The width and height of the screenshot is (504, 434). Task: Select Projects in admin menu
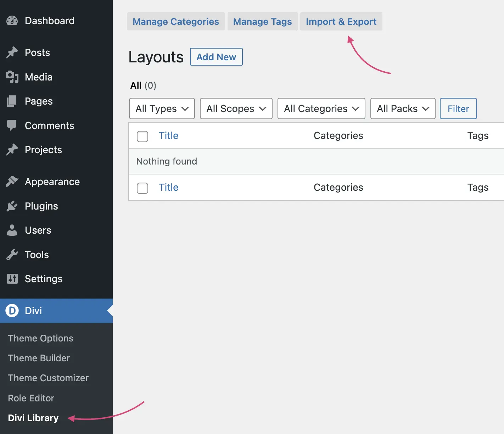[44, 150]
